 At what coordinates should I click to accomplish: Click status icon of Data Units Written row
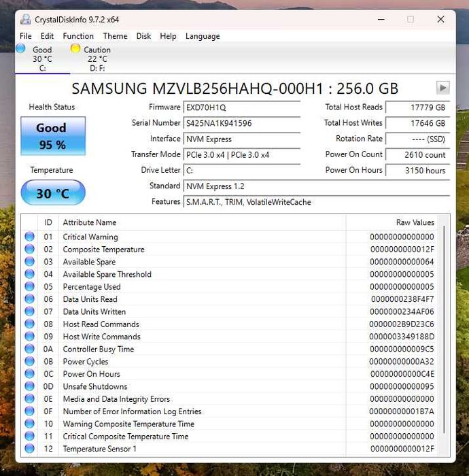tap(29, 311)
